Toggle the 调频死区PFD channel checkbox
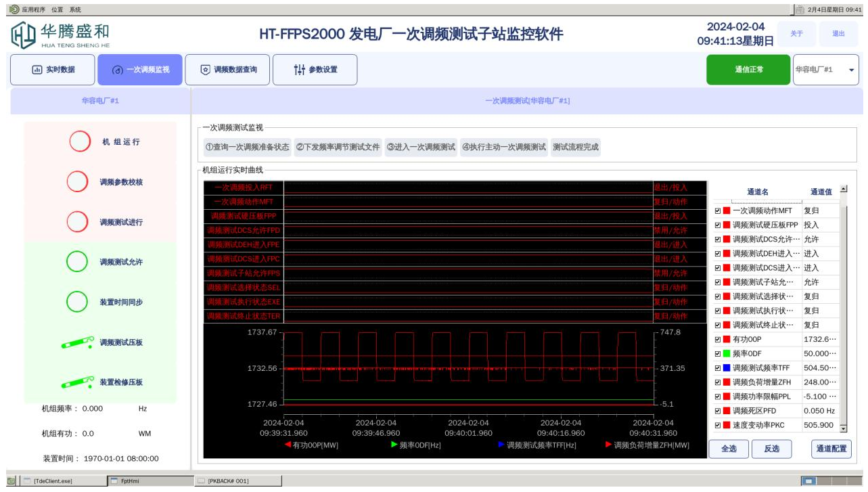Viewport: 868px width, 492px height. click(x=718, y=411)
